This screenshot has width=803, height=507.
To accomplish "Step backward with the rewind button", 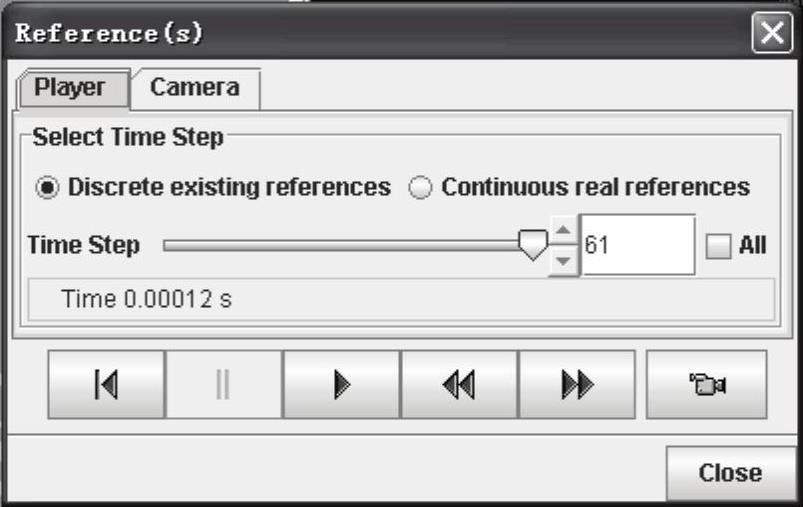I will [x=458, y=385].
